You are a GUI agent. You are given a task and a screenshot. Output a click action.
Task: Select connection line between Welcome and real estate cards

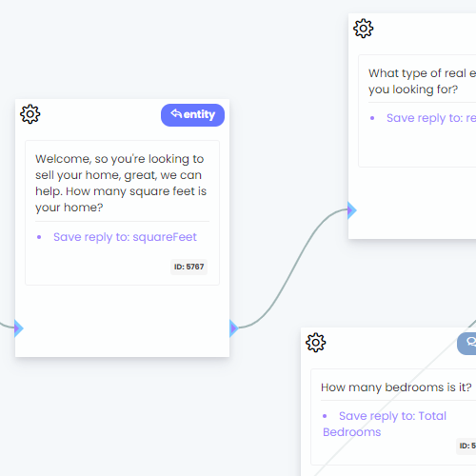click(293, 268)
